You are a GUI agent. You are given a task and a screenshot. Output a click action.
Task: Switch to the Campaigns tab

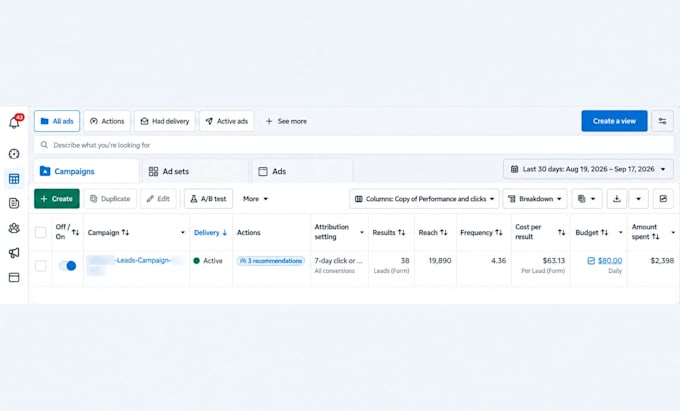pyautogui.click(x=86, y=171)
